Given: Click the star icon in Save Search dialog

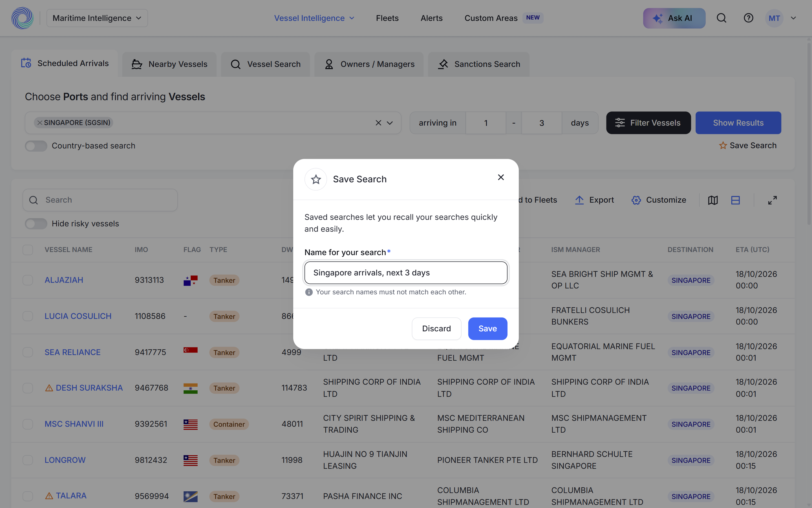Looking at the screenshot, I should pos(316,179).
